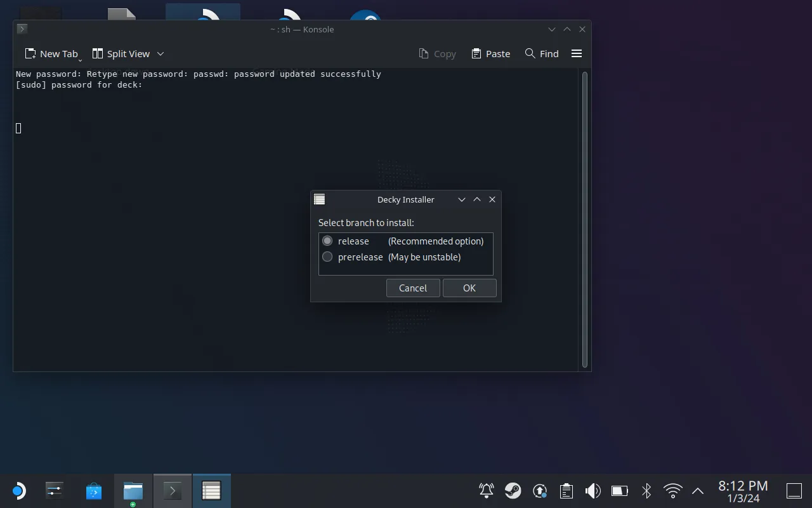The image size is (812, 508).
Task: Click the sudo password prompt line
Action: (79, 84)
